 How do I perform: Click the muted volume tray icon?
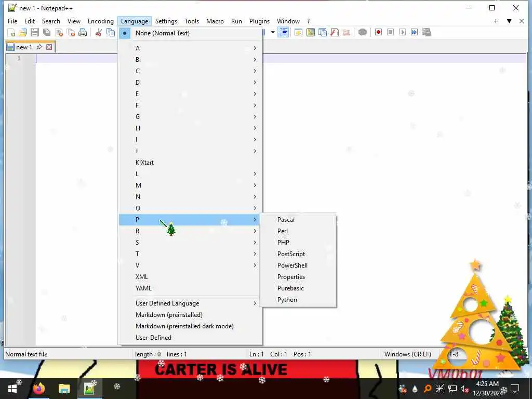click(464, 389)
